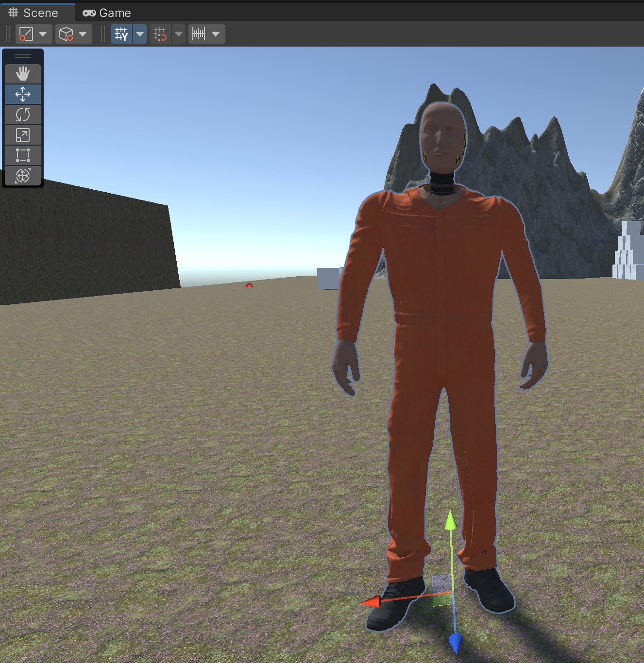Click the green Y-axis gizmo arrow

coord(451,521)
